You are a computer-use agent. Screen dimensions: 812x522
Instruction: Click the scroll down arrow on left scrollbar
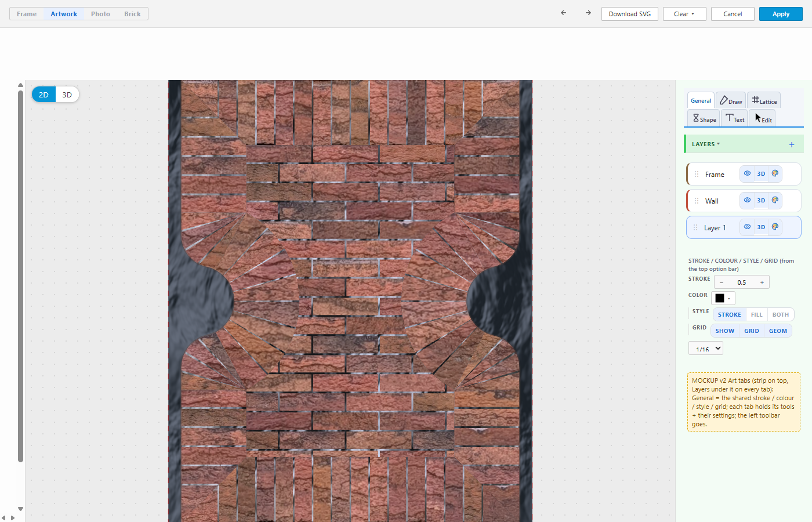coord(20,509)
